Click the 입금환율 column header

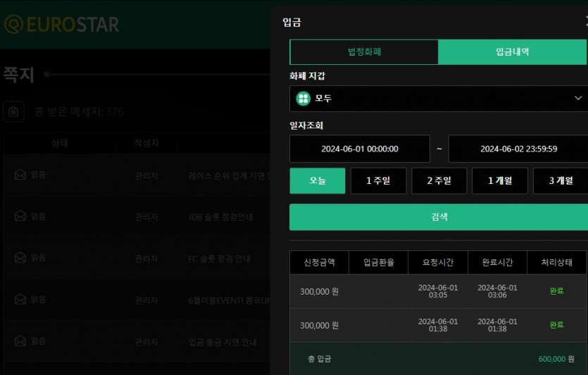pyautogui.click(x=378, y=262)
